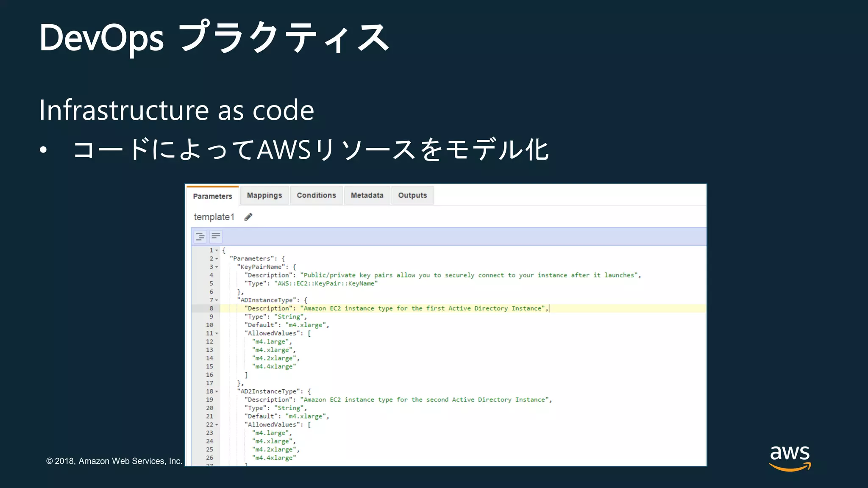
Task: Click "m4.2xlarge" on line 25
Action: tap(274, 449)
